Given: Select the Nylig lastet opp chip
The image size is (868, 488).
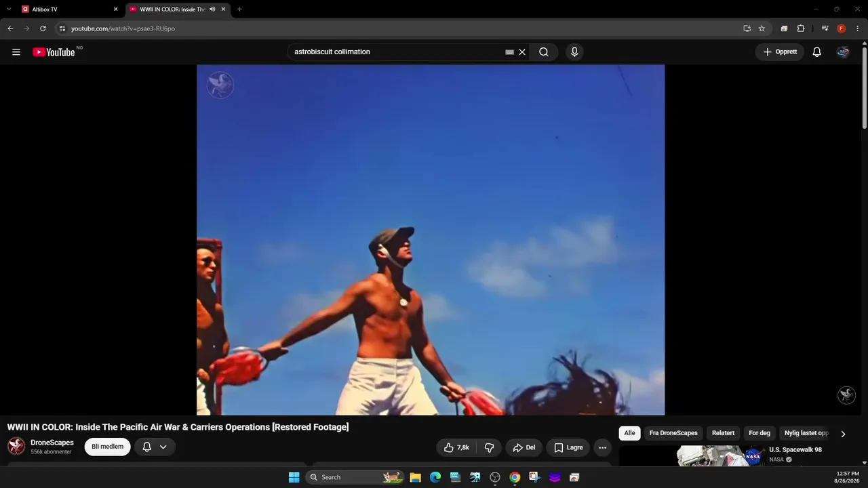Looking at the screenshot, I should point(806,433).
